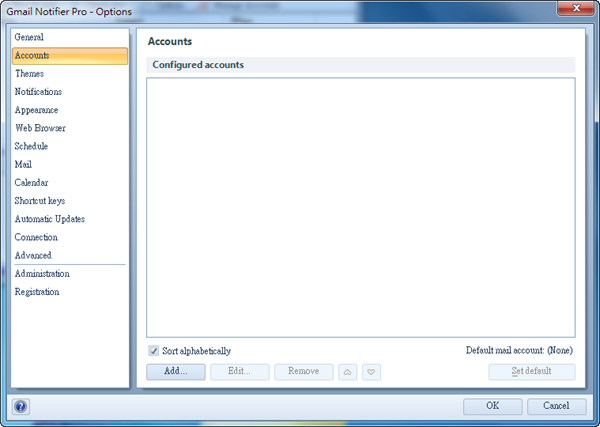Screen dimensions: 600x427
Task: Click the Add... account button
Action: 176,372
